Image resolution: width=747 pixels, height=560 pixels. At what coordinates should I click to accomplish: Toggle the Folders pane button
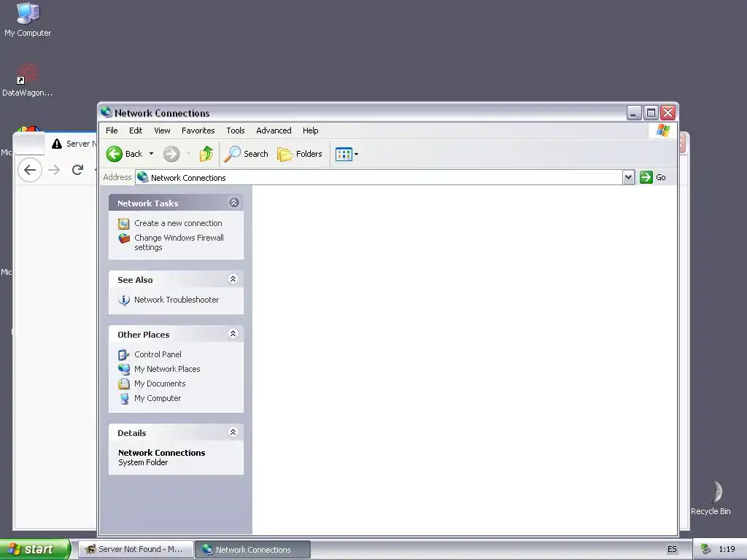(x=300, y=154)
